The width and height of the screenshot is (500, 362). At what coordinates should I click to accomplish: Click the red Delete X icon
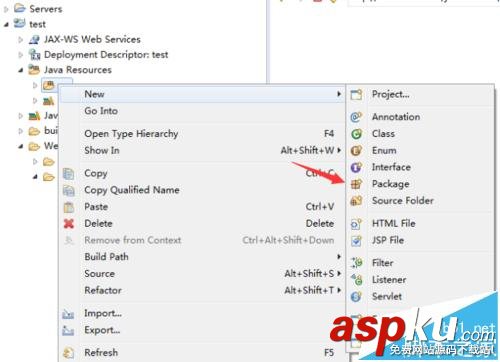tap(69, 224)
